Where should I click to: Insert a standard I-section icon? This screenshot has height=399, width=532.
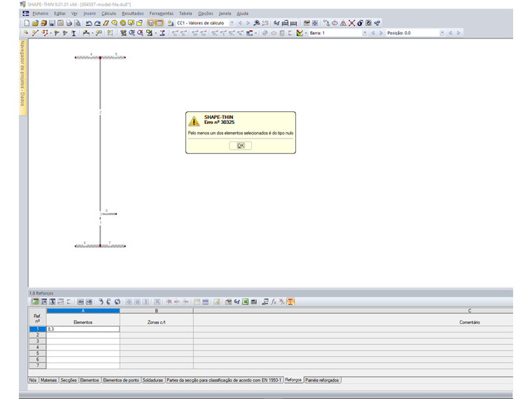73,33
